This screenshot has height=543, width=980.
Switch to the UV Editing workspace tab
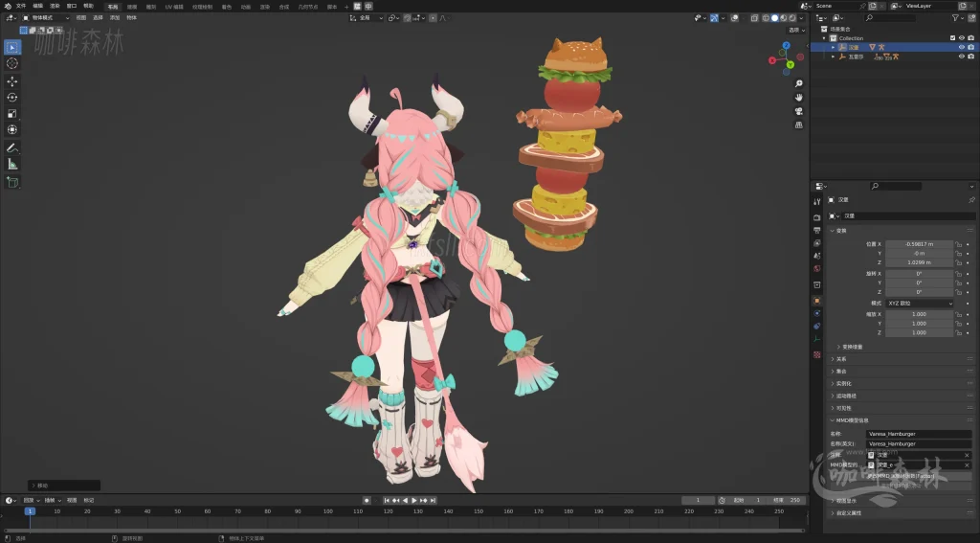(x=174, y=7)
